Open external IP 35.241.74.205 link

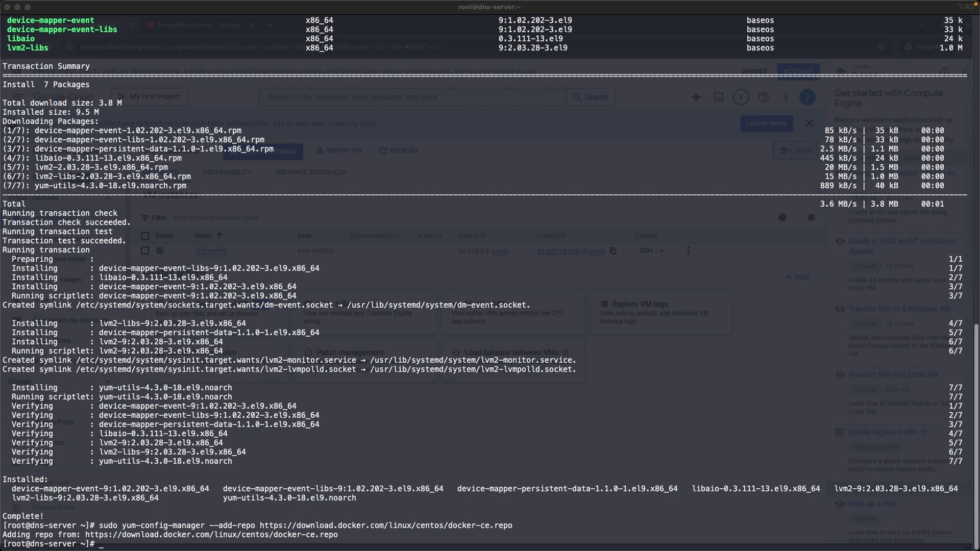pos(561,251)
